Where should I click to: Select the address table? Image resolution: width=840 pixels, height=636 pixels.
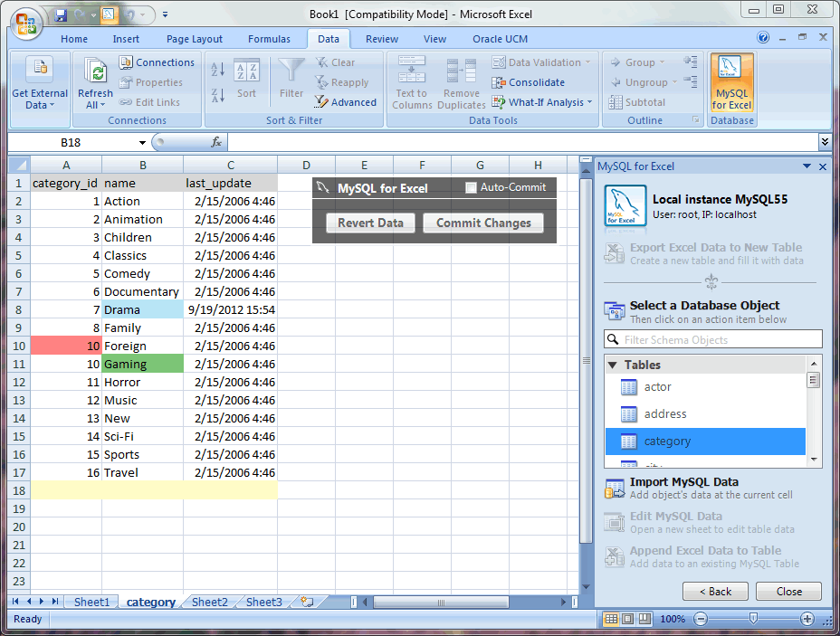[705, 413]
